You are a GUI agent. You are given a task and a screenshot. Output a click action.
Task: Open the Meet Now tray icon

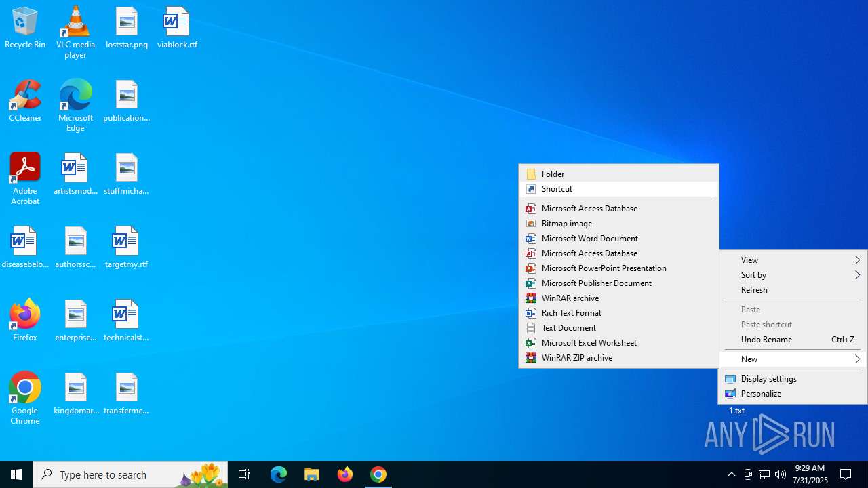click(748, 474)
